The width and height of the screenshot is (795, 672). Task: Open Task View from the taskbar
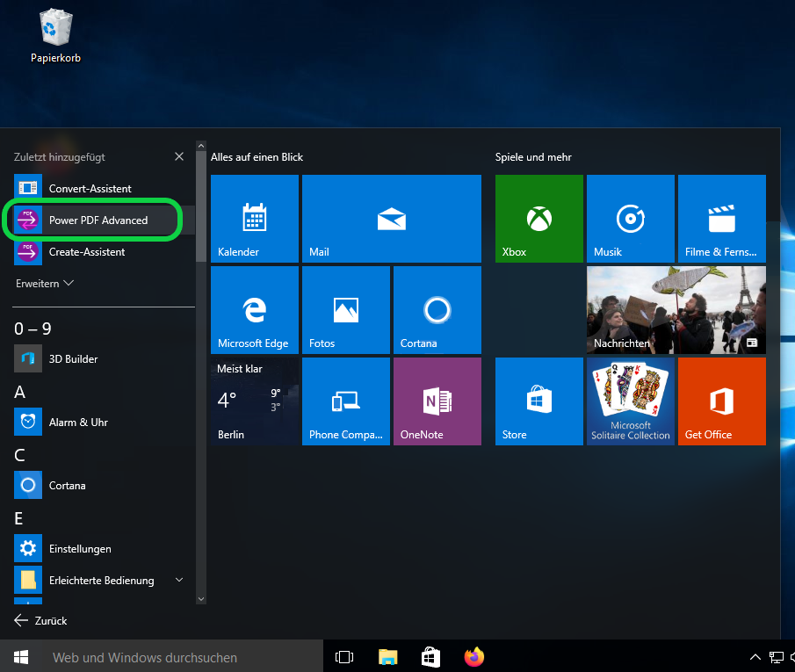coord(344,657)
